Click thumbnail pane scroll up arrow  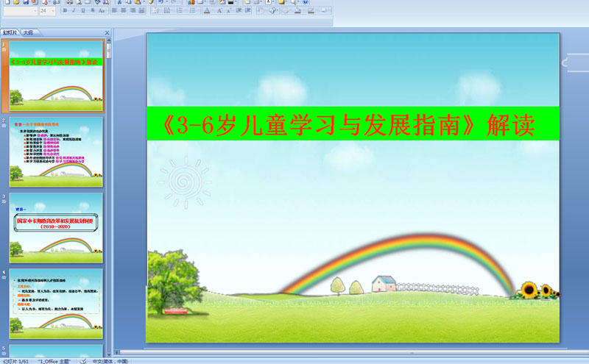pos(109,40)
